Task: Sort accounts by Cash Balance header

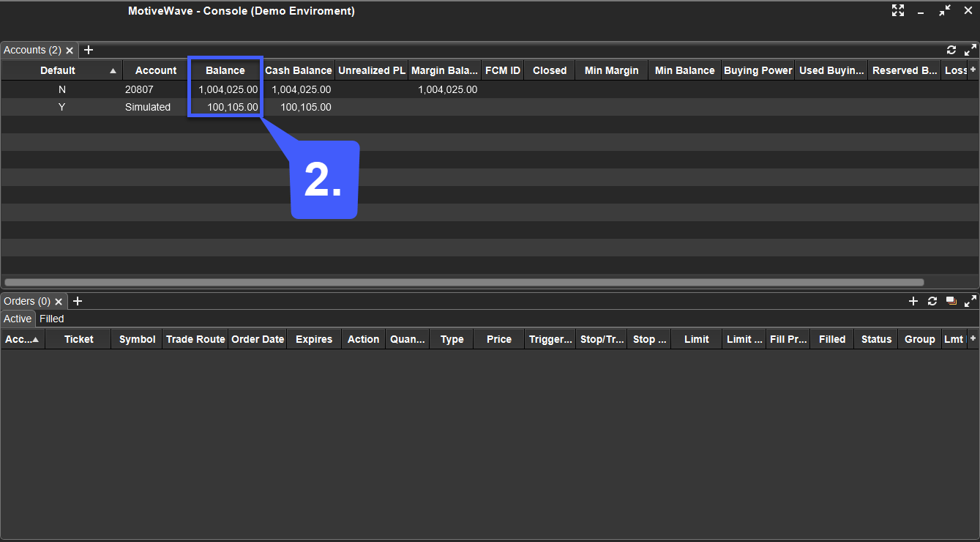Action: pyautogui.click(x=298, y=70)
